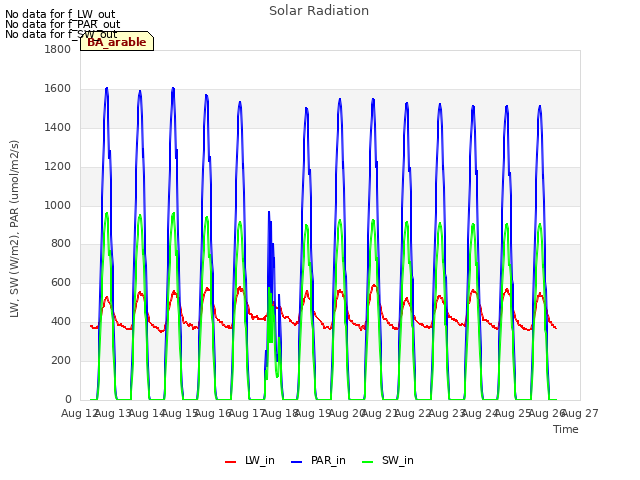The width and height of the screenshot is (640, 480).
Task: Click the y-axis label LW, SW, PAR
Action: (14, 229)
